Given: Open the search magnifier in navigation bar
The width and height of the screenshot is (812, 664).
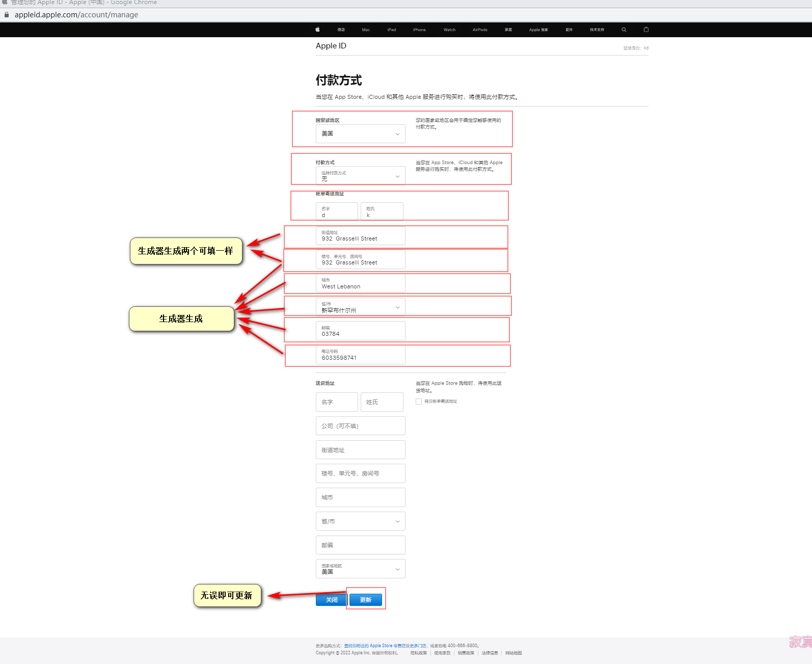Looking at the screenshot, I should 624,30.
